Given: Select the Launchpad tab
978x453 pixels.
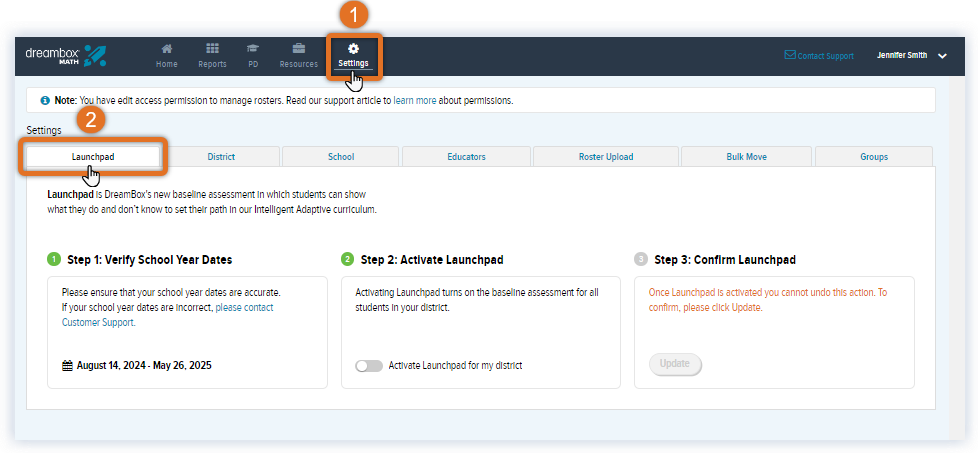Looking at the screenshot, I should coord(93,157).
